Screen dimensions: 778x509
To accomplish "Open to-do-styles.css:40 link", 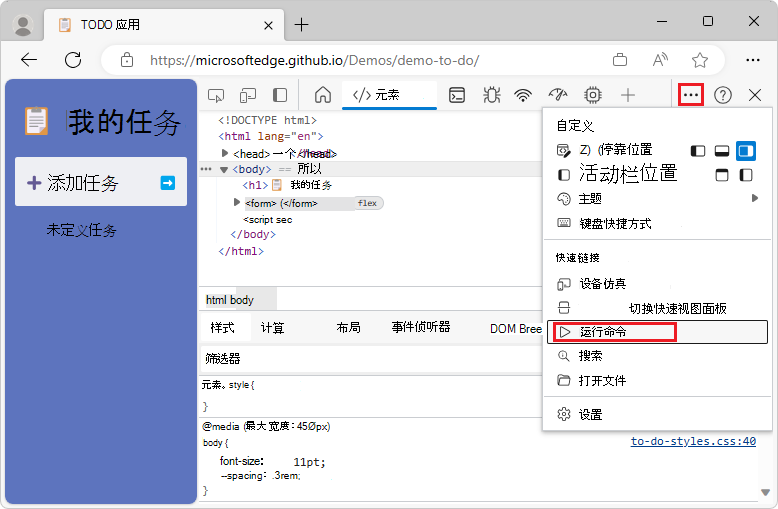I will 693,441.
